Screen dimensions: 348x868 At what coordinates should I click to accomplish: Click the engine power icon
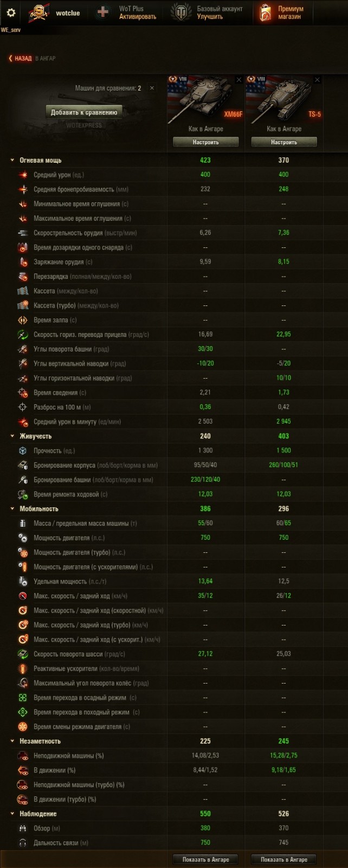click(x=23, y=538)
